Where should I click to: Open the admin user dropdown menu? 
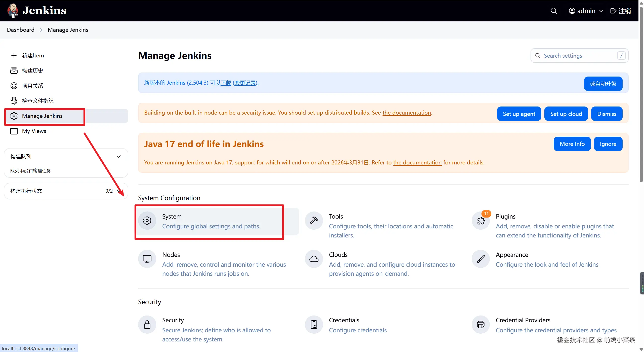(x=586, y=11)
